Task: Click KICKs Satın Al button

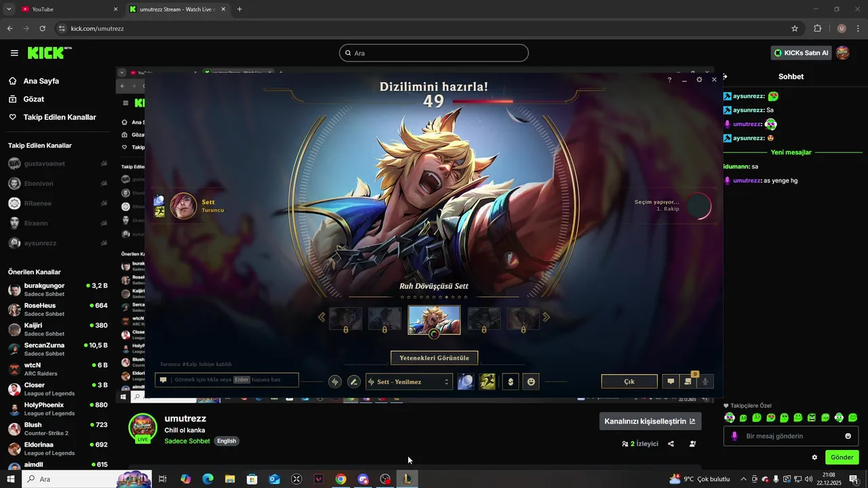Action: pyautogui.click(x=801, y=53)
